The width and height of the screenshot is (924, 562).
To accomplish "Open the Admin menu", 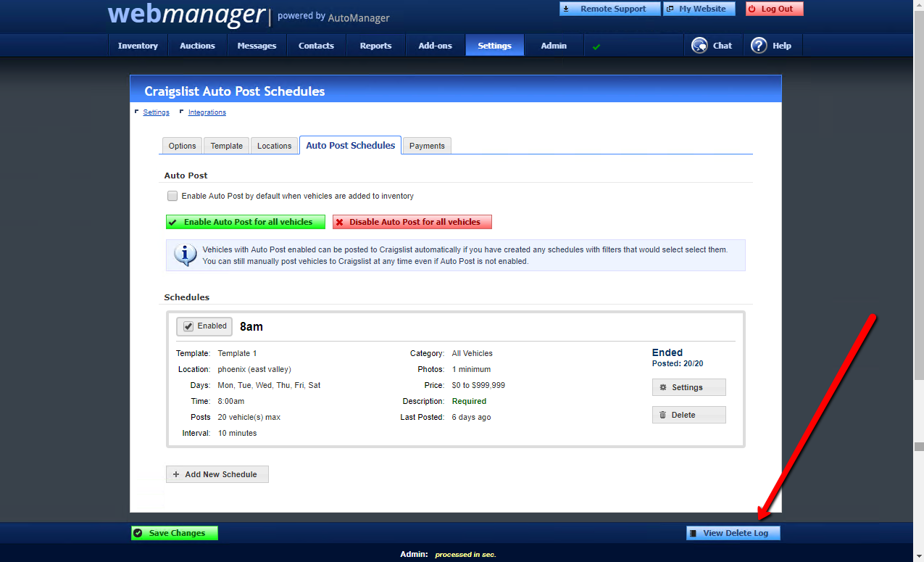I will coord(554,46).
